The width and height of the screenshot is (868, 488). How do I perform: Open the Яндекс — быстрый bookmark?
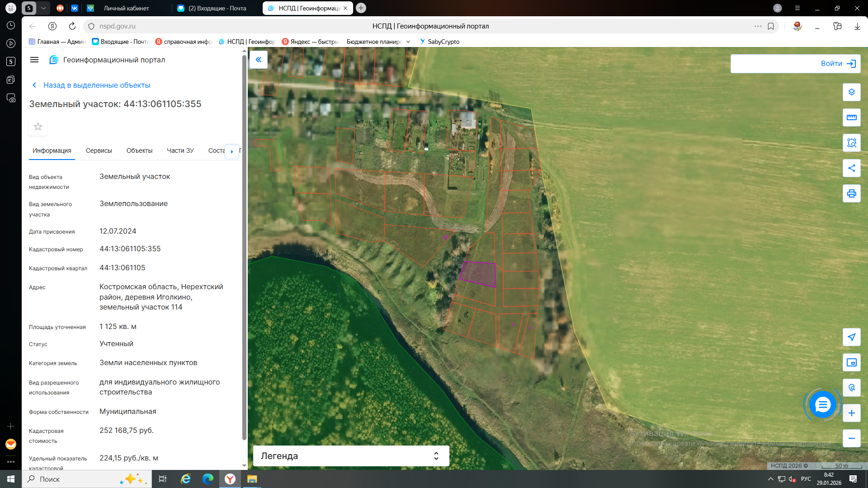310,42
